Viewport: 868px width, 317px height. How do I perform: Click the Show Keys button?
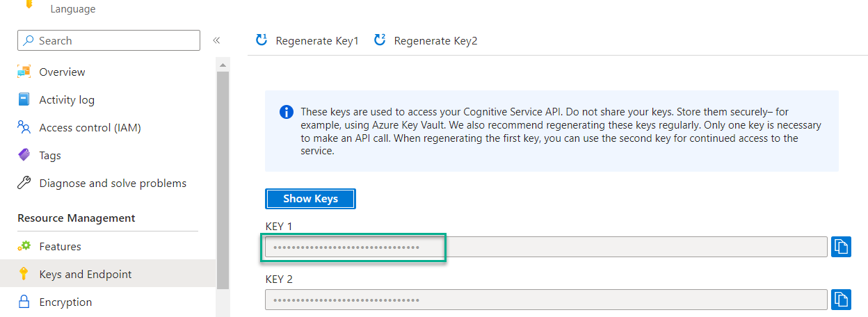click(x=310, y=199)
